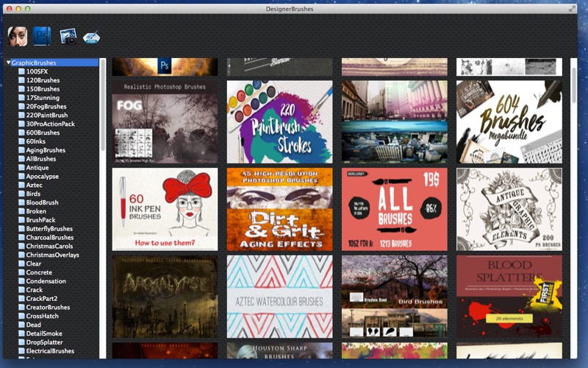Screen dimensions: 588x368
Task: Click folder icon next to Aztec
Action: (22, 185)
